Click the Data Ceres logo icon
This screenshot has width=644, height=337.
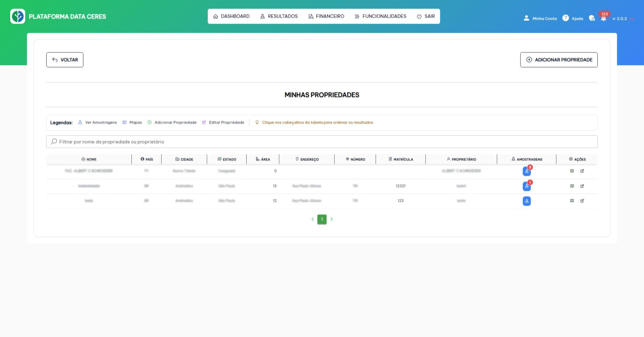coord(18,17)
